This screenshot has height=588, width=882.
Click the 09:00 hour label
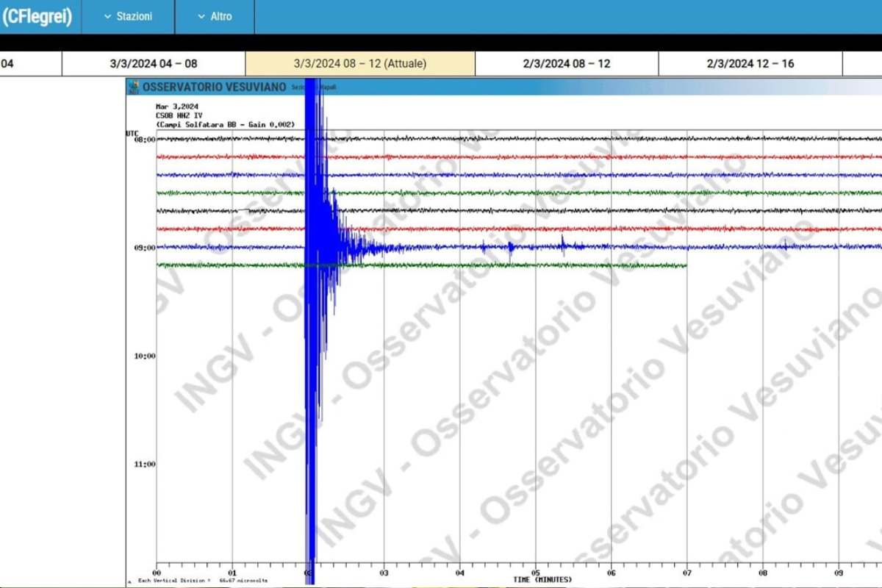pos(144,248)
